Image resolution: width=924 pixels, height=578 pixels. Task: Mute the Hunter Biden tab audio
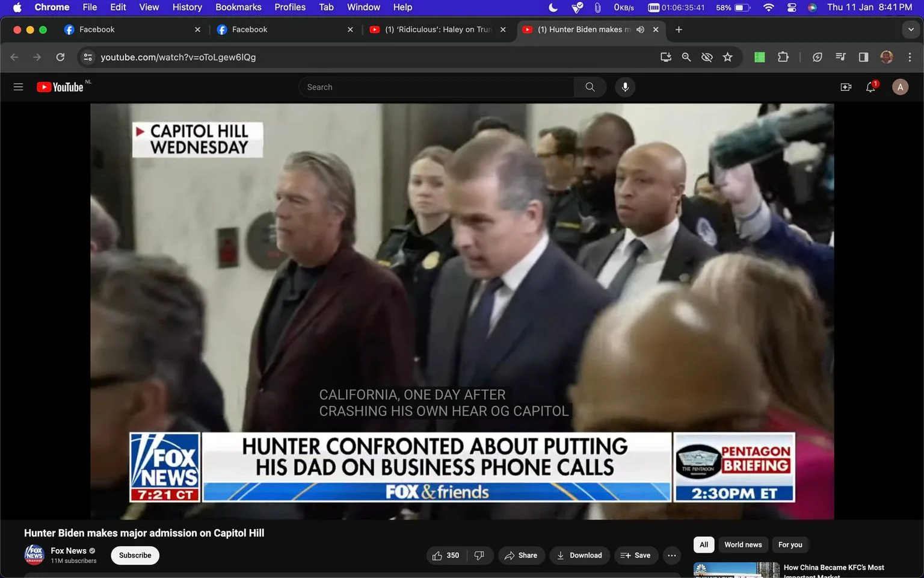pos(640,30)
